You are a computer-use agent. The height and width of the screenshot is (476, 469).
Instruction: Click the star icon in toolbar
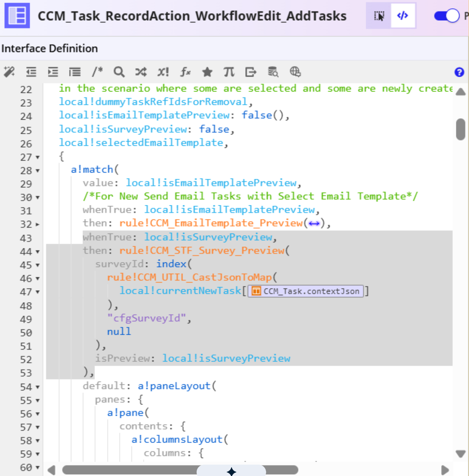[x=207, y=72]
